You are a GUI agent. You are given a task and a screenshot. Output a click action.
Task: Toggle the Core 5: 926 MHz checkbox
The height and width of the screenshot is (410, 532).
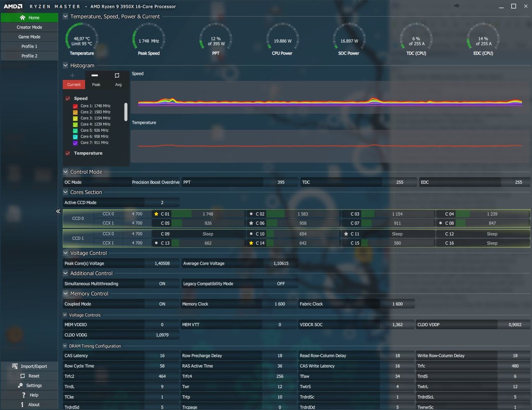click(x=75, y=130)
